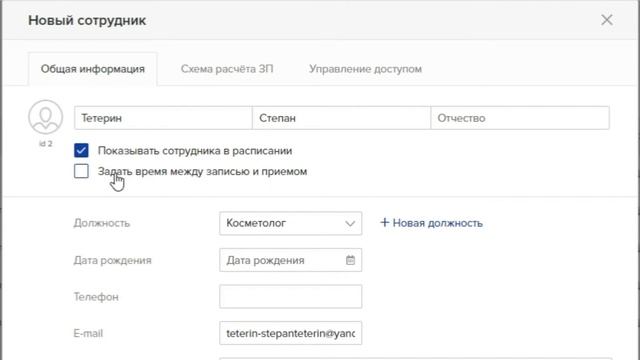Close the Новый сотрудник dialog
The height and width of the screenshot is (360, 640).
[607, 20]
